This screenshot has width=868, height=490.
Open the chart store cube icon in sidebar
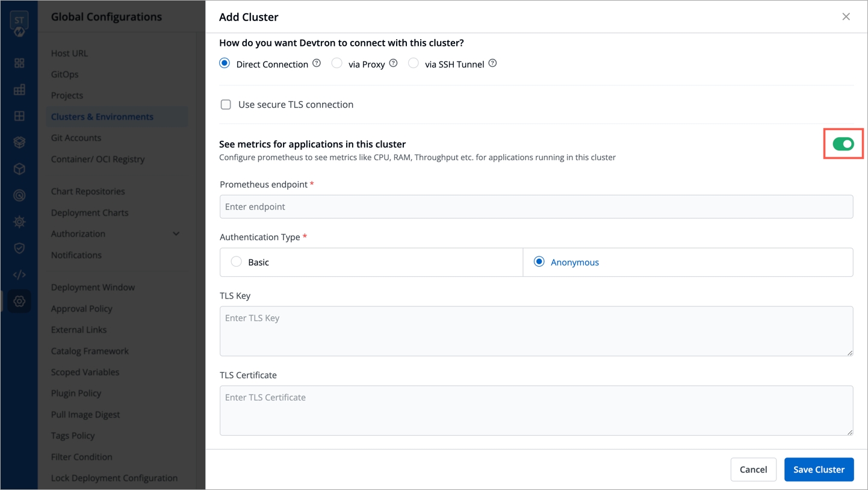pos(19,169)
